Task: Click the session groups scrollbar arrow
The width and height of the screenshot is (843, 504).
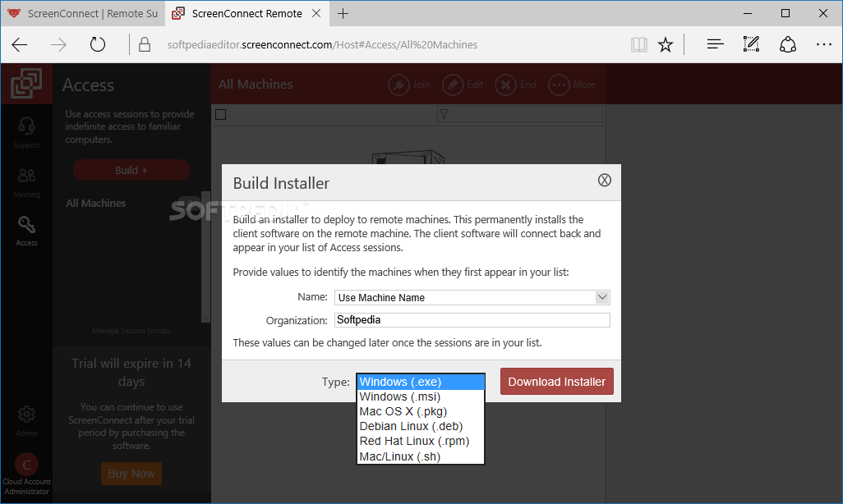Action: 205,318
